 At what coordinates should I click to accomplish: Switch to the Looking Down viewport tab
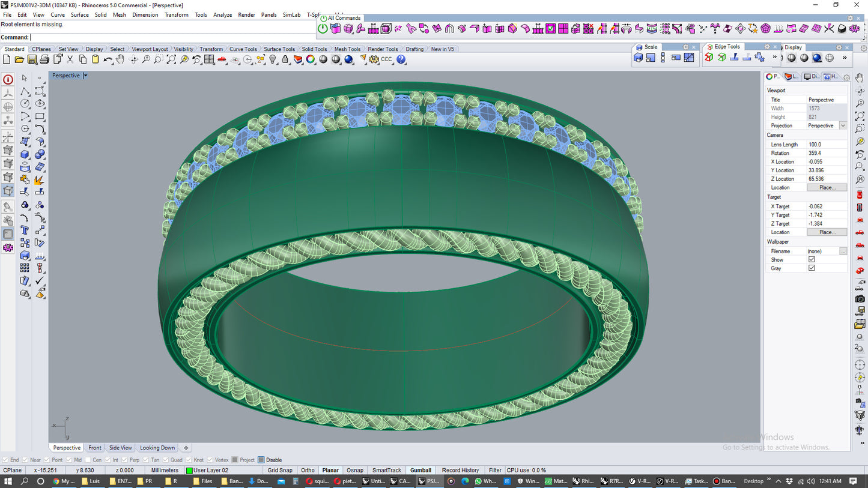point(157,448)
